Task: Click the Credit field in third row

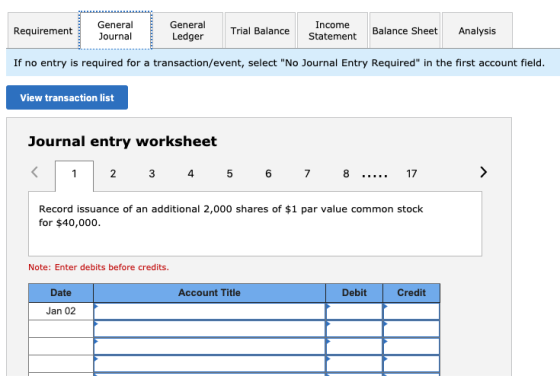Action: coord(411,346)
